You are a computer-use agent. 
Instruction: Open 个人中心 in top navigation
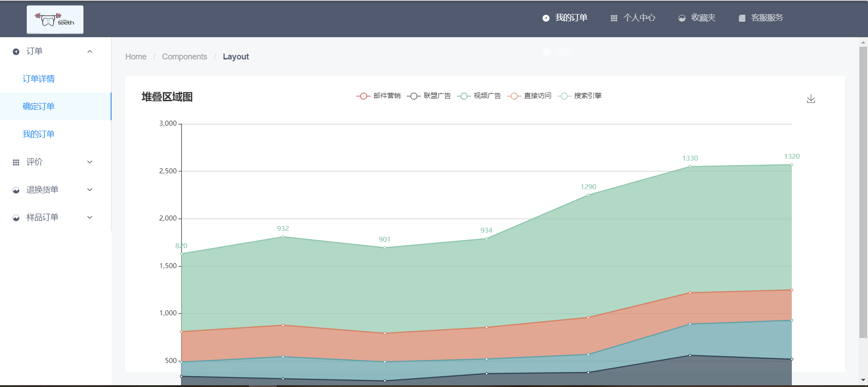click(639, 18)
